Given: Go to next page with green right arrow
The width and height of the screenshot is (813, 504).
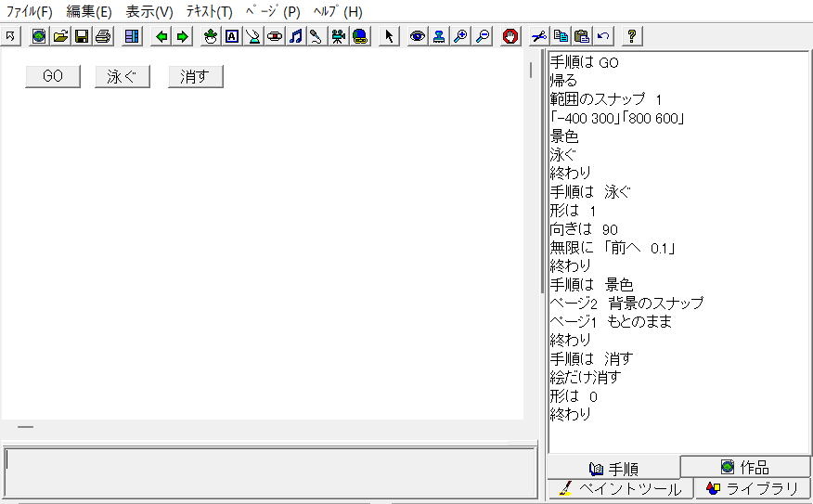Looking at the screenshot, I should click(183, 36).
